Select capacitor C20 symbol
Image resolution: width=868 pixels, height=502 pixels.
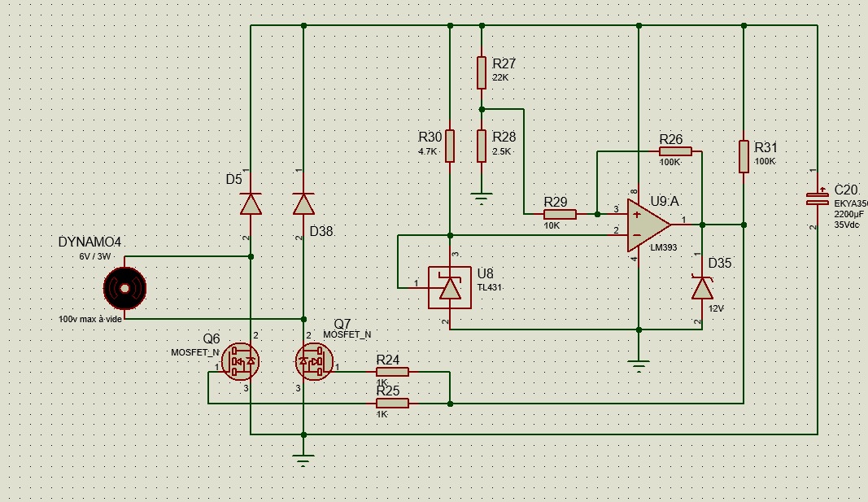[818, 199]
